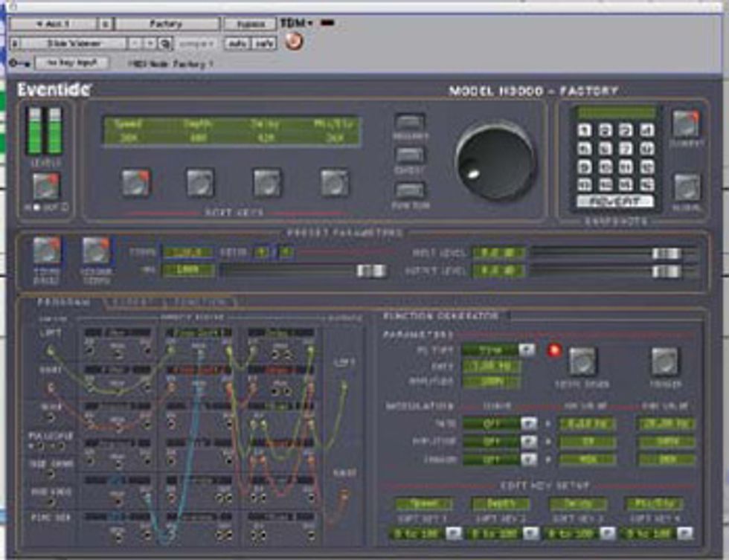The image size is (729, 560).
Task: Select snapshot 1 in the Snapshots keypad
Action: 585,130
